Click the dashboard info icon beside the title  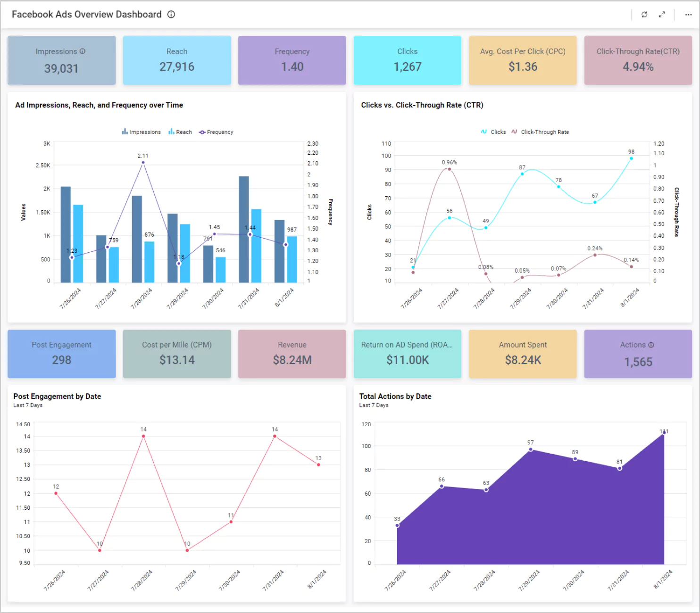[171, 15]
